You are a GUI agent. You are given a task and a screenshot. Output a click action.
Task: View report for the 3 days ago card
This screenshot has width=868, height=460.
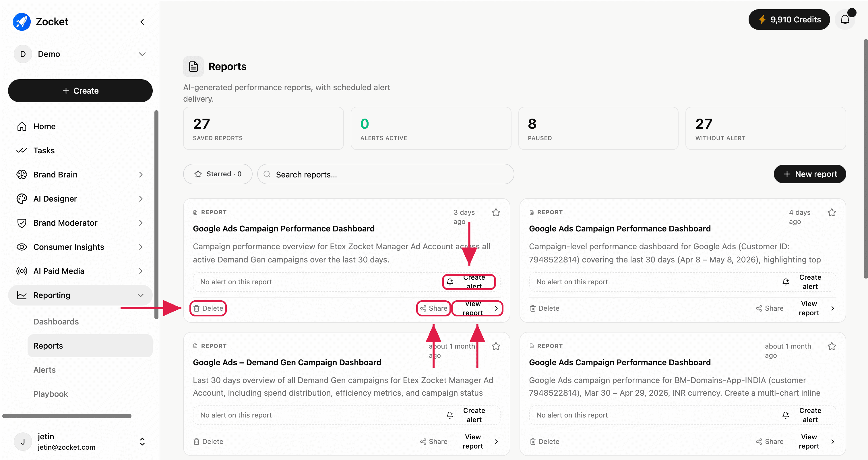pyautogui.click(x=477, y=308)
